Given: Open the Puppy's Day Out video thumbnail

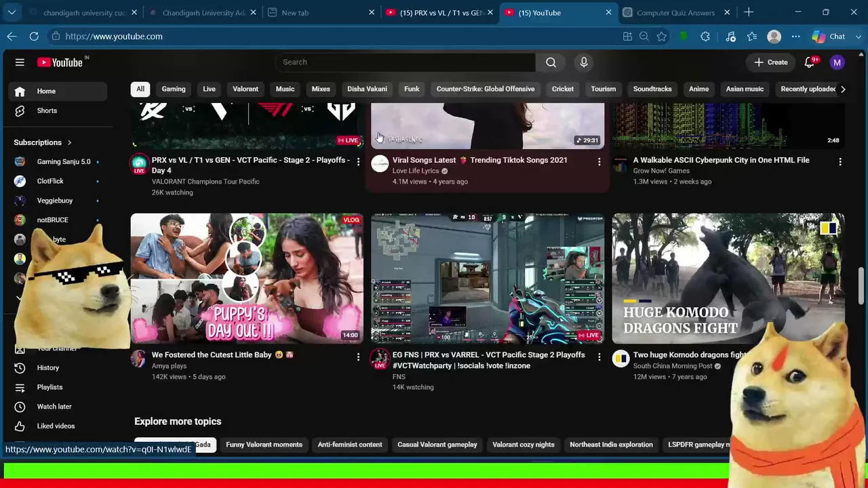Looking at the screenshot, I should [x=247, y=279].
